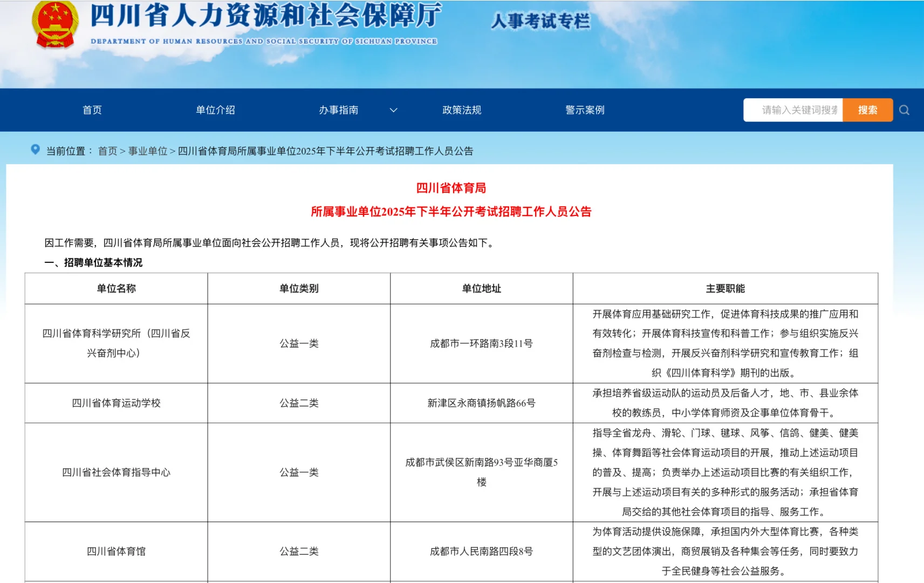Click the 单位名称 column header

(116, 288)
